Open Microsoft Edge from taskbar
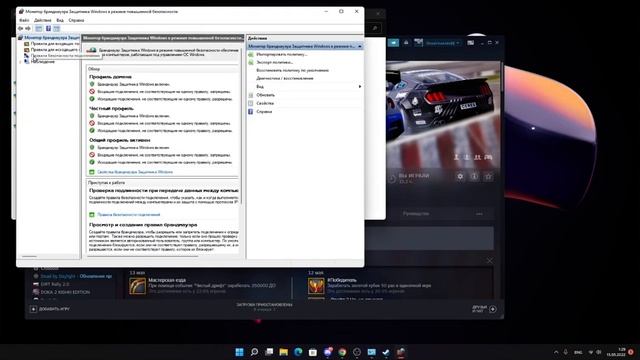Viewport: 640px width, 360px height. click(x=298, y=352)
